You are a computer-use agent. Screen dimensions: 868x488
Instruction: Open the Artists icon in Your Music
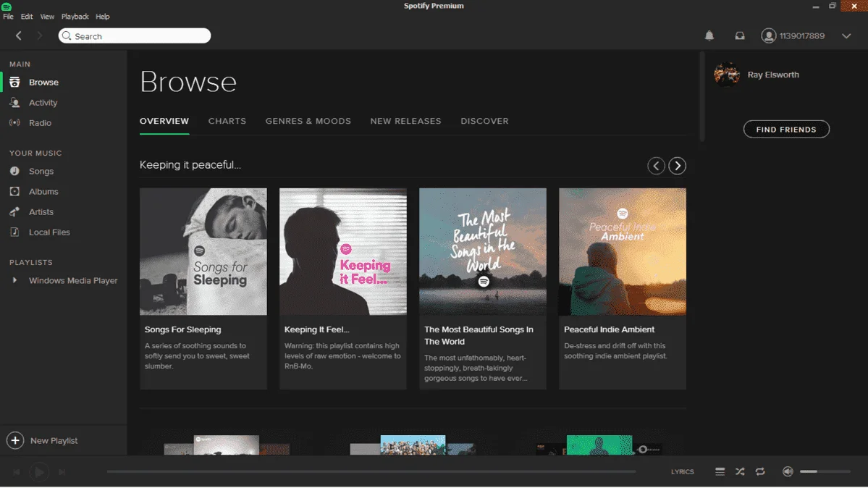14,211
